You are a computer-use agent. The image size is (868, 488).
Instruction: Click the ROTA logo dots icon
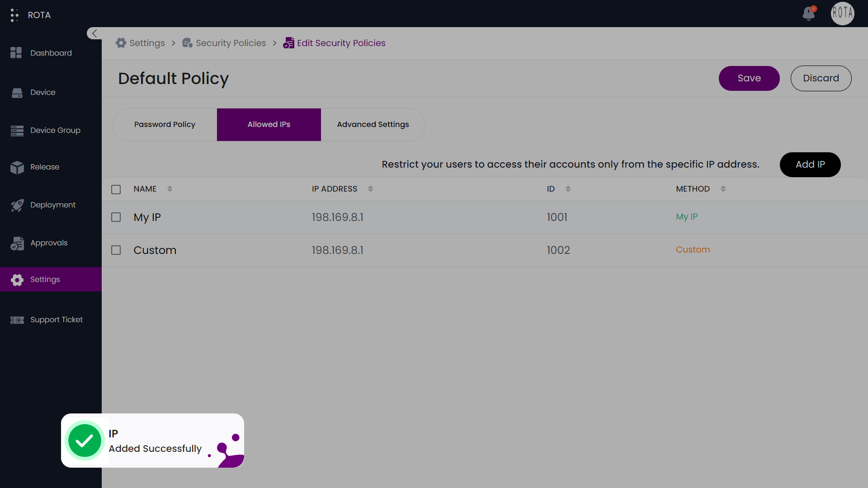coord(14,15)
